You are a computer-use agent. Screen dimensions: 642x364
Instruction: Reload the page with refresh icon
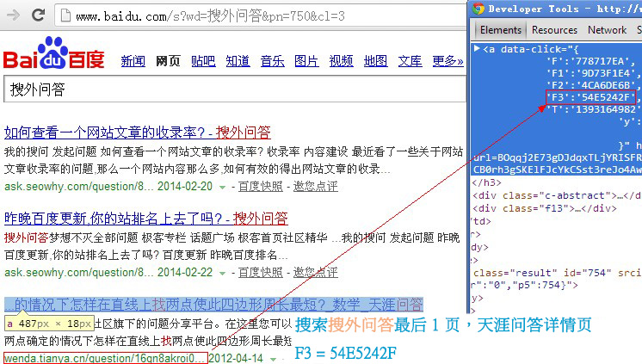[39, 15]
